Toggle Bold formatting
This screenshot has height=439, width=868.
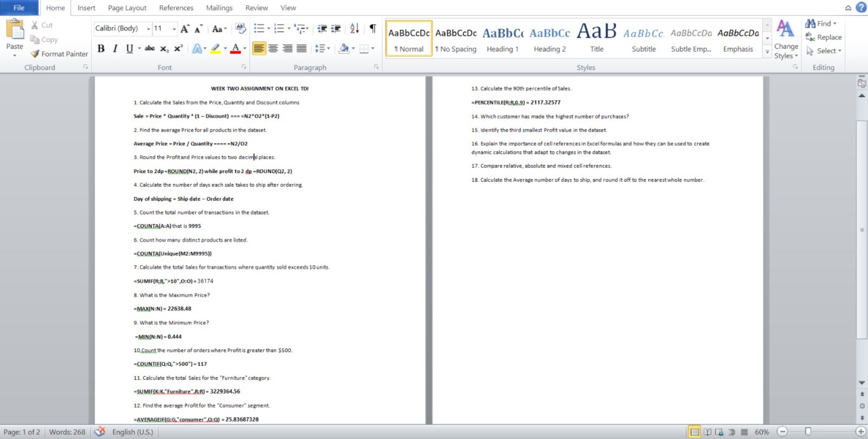coord(101,48)
